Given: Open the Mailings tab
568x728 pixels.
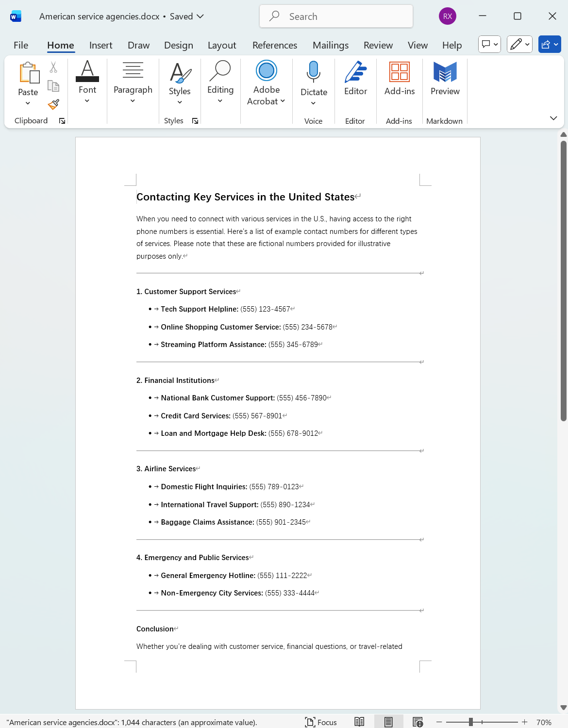Looking at the screenshot, I should pyautogui.click(x=331, y=45).
